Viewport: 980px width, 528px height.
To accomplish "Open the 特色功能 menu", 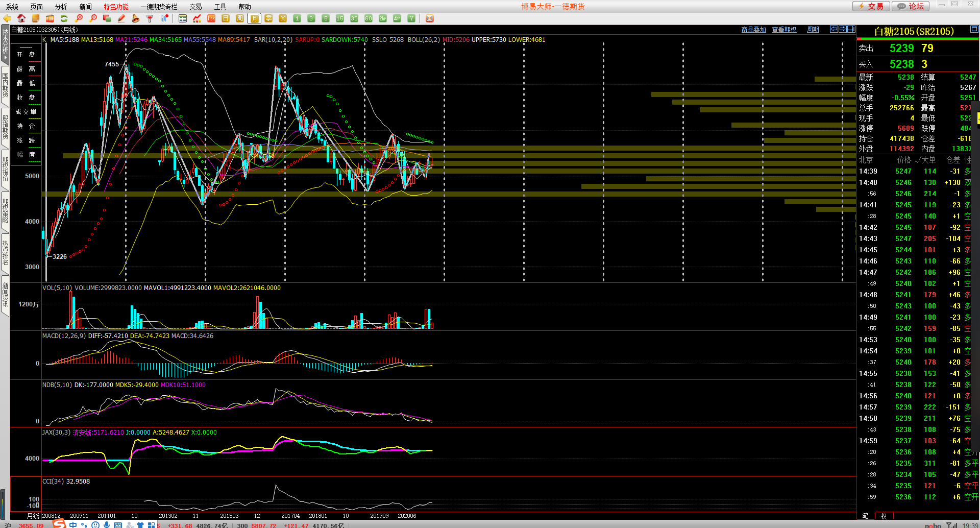I will [x=116, y=7].
